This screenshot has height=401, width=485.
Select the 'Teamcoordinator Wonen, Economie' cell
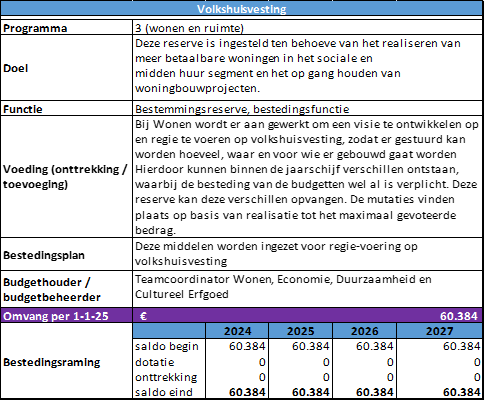308,289
